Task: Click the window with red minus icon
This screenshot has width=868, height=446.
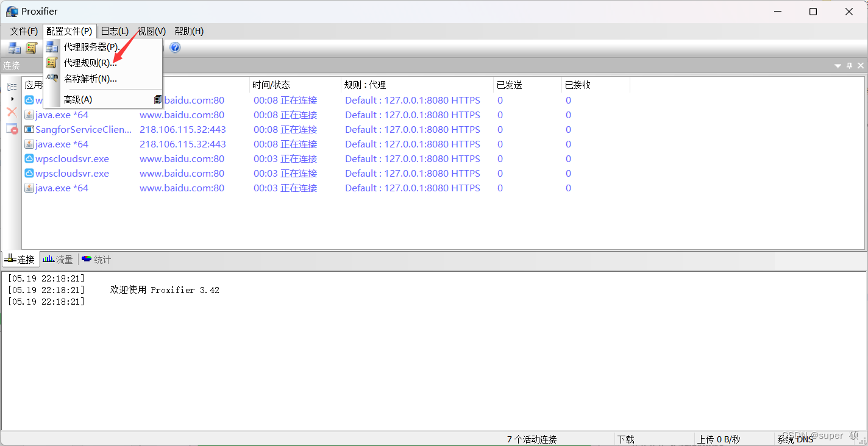Action: pyautogui.click(x=12, y=129)
